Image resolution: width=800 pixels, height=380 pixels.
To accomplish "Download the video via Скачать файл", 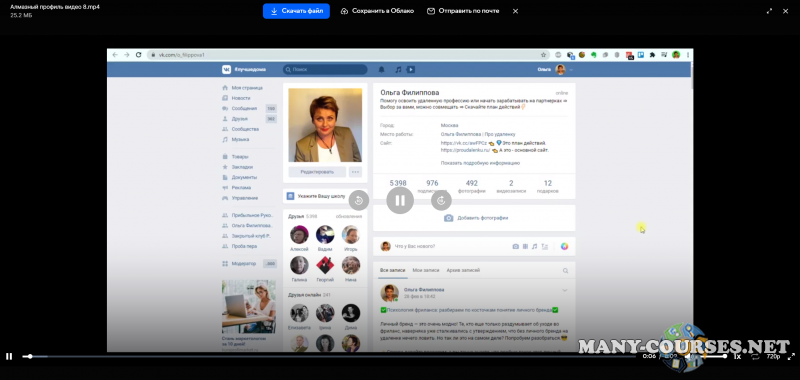I will (296, 11).
